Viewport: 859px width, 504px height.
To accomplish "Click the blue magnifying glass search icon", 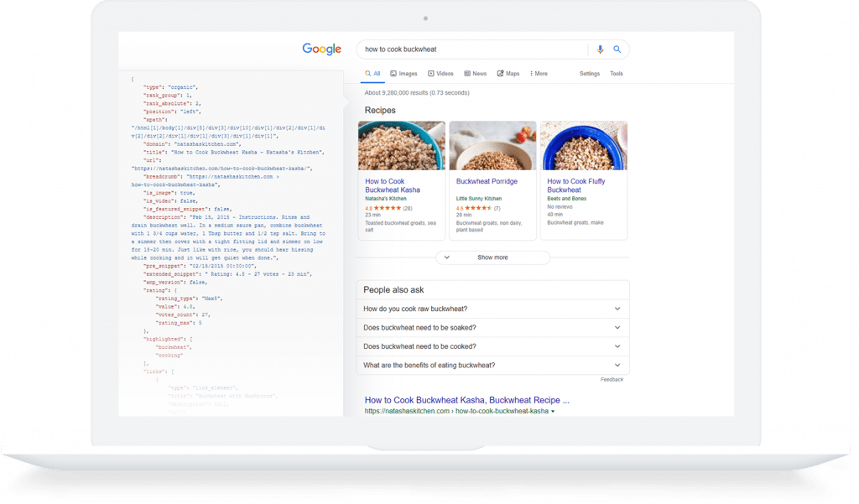I will (x=618, y=49).
